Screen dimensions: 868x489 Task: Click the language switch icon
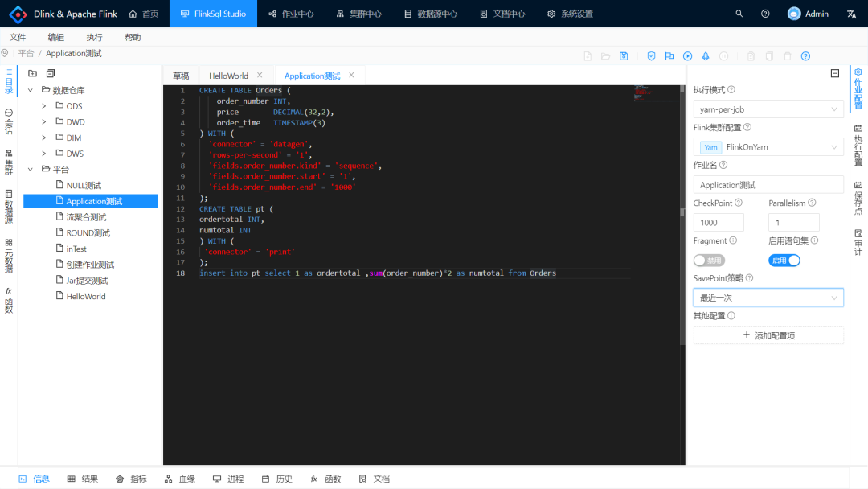pyautogui.click(x=851, y=14)
